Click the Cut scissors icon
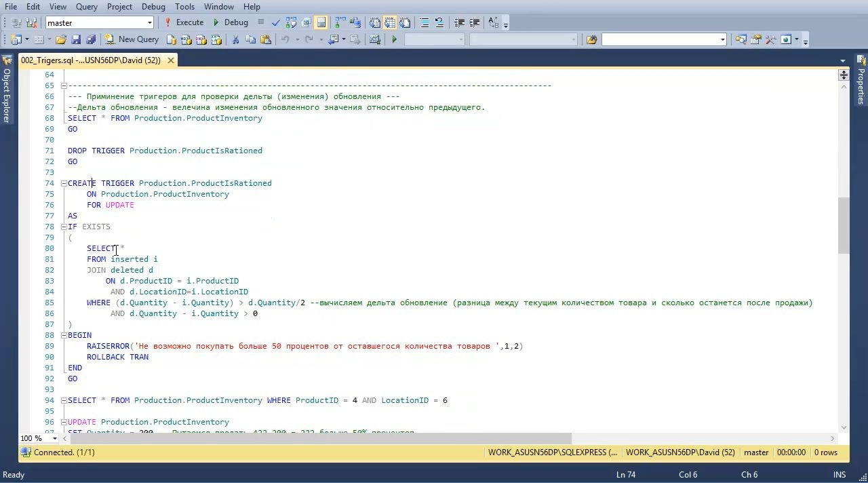Screen dimensions: 868x483 coord(235,39)
